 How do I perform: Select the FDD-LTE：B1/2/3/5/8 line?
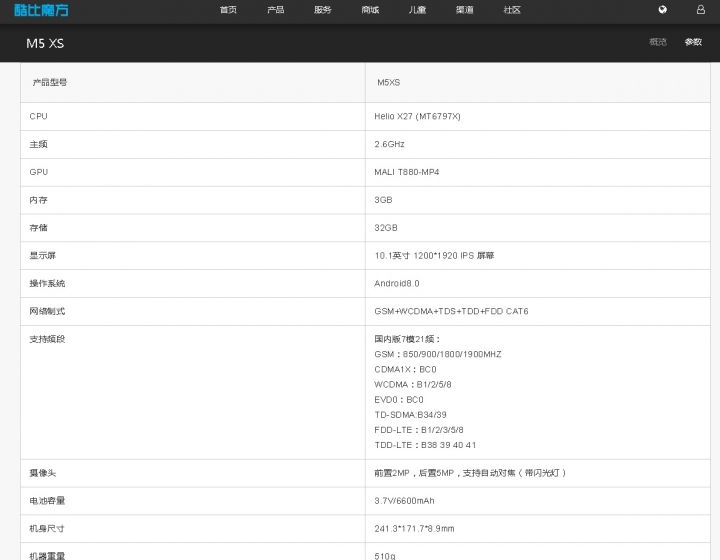pyautogui.click(x=419, y=430)
